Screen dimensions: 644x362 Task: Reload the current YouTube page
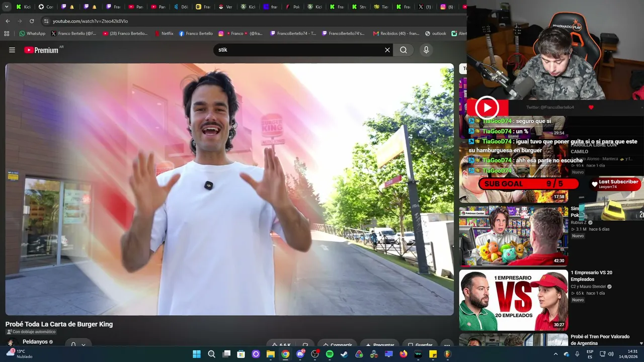tap(32, 21)
